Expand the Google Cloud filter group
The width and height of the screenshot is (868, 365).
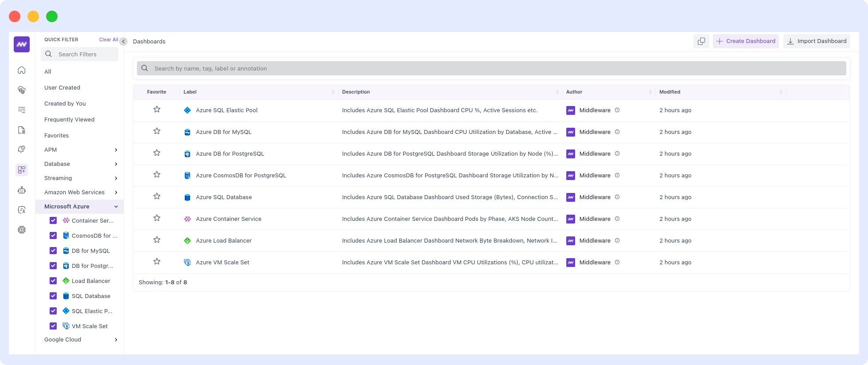[x=116, y=340]
